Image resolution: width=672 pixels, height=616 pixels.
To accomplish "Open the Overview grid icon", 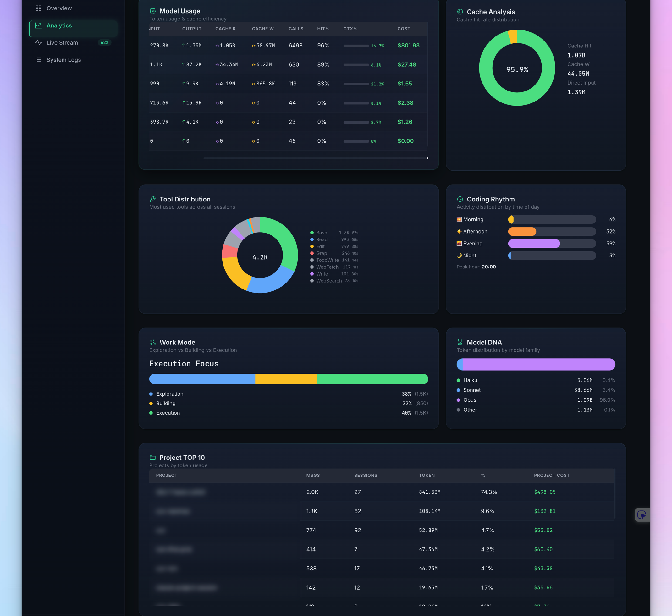I will pos(38,8).
